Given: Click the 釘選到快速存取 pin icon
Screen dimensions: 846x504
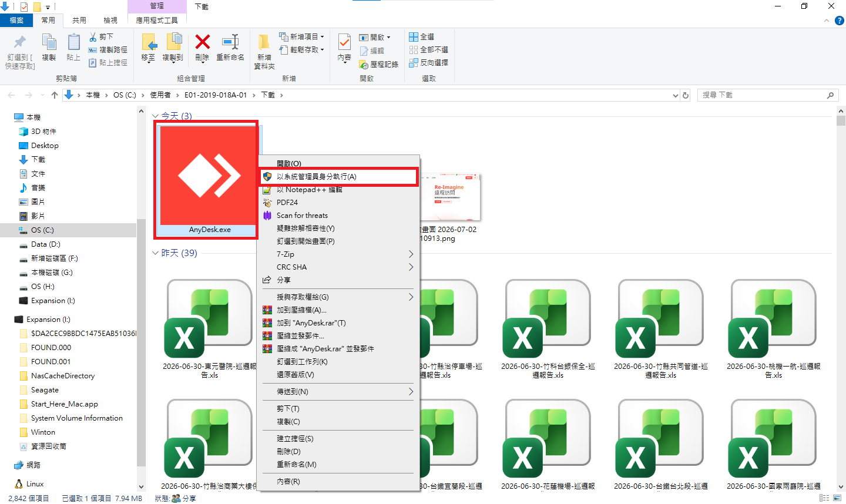Looking at the screenshot, I should point(19,42).
